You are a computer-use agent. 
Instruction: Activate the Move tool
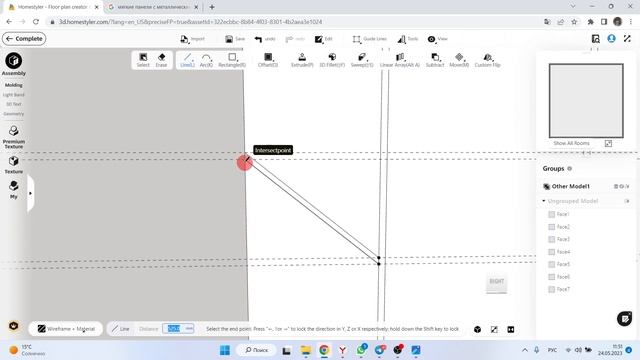point(459,60)
